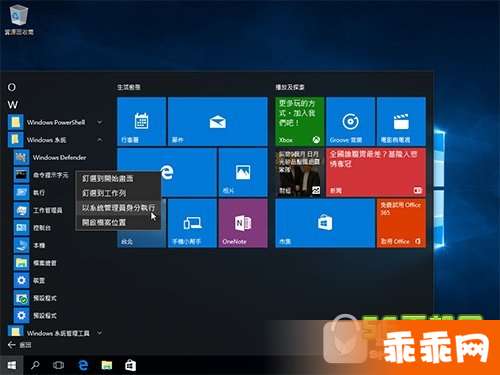Open the Phone Companion (手機小幫手) tile
This screenshot has height=375, width=500.
(192, 223)
